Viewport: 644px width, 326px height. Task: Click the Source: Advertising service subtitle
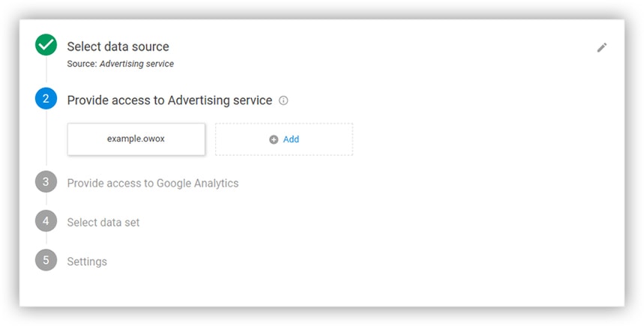coord(120,64)
